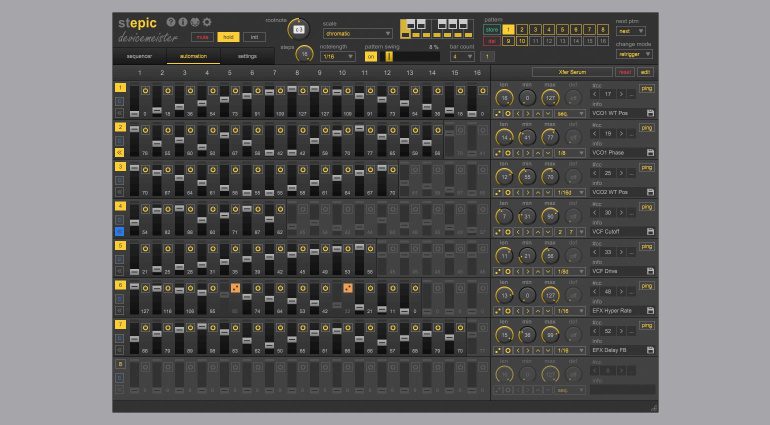This screenshot has width=770, height=425.
Task: Select pattern slot 2
Action: (522, 29)
